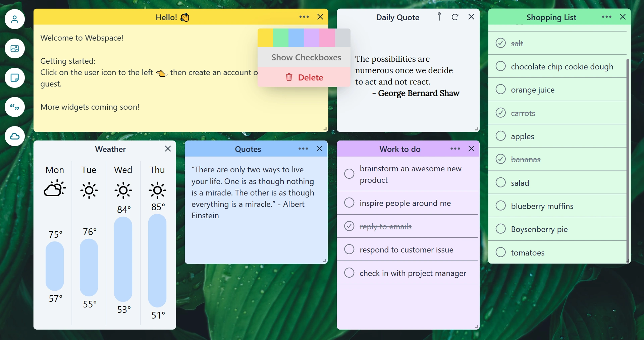Click the Shopping List scrollbar

point(628,158)
